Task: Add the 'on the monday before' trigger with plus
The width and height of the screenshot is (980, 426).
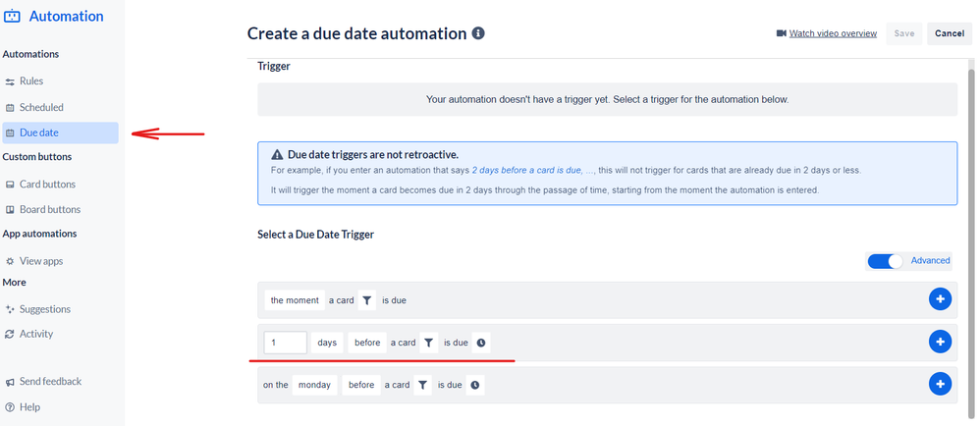Action: tap(940, 384)
